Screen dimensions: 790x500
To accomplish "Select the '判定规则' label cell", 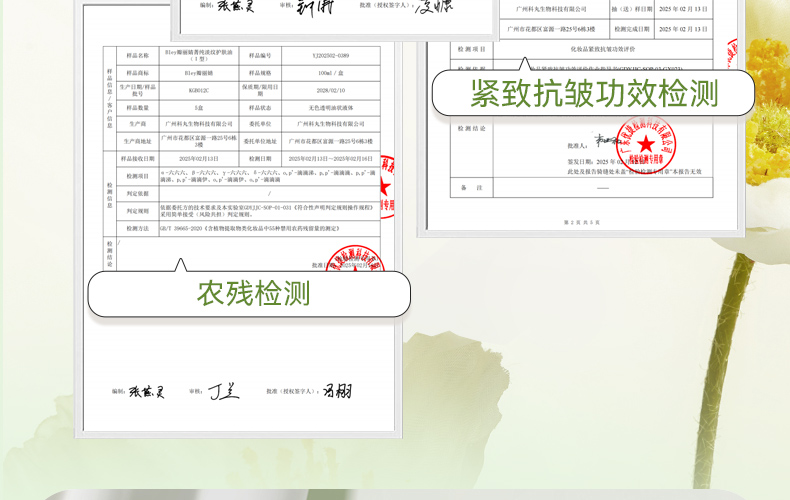I will 138,211.
